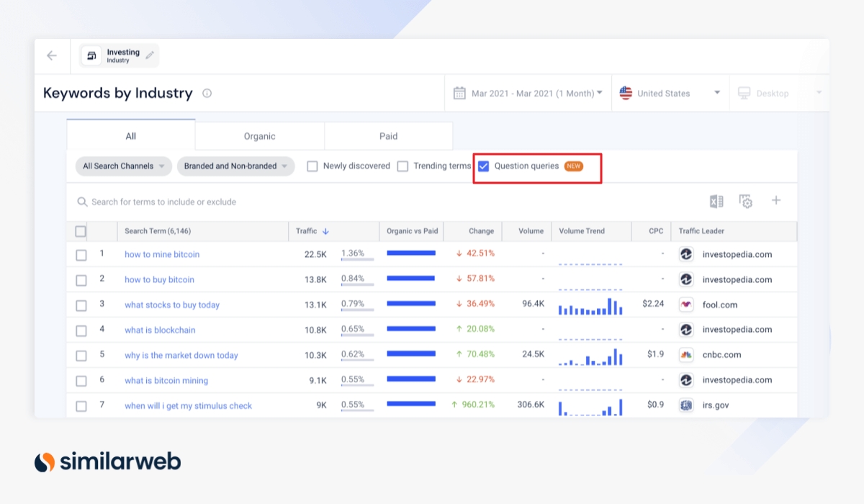Click the plus icon to add a filter
The image size is (864, 504).
pyautogui.click(x=776, y=202)
